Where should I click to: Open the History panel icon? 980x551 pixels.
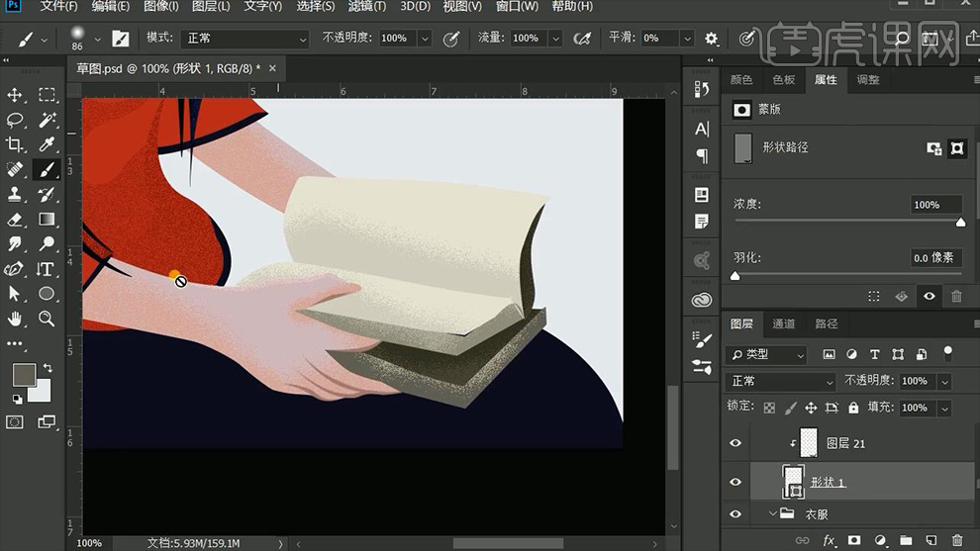tap(701, 89)
